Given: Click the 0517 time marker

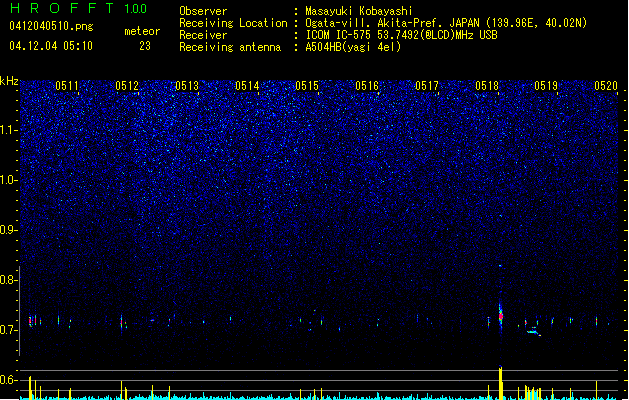Looking at the screenshot, I should (x=427, y=86).
